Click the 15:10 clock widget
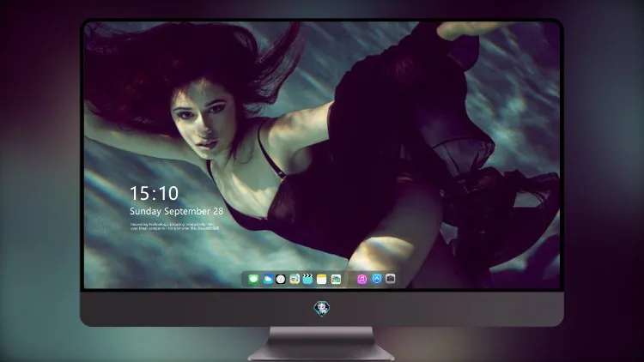644x362 pixels. (155, 193)
